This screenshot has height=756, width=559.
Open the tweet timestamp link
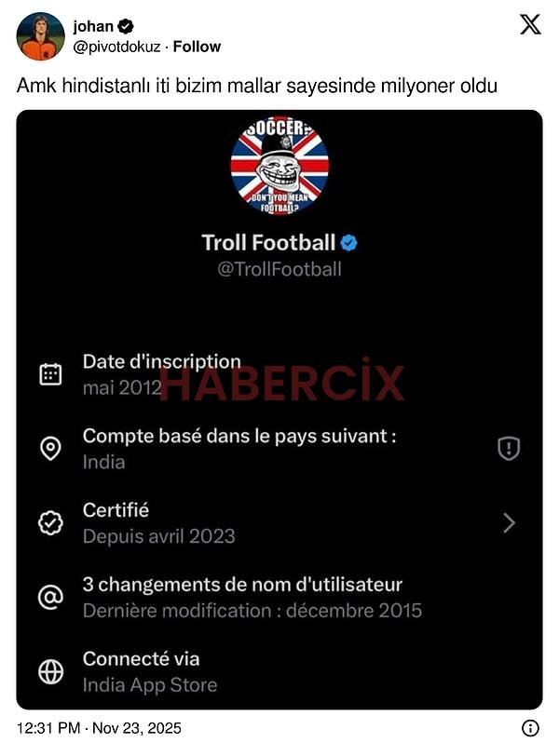tap(100, 728)
